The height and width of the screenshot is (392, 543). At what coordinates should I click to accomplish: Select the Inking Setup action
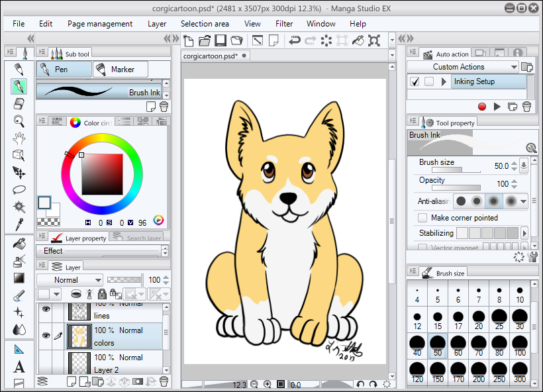(x=488, y=81)
